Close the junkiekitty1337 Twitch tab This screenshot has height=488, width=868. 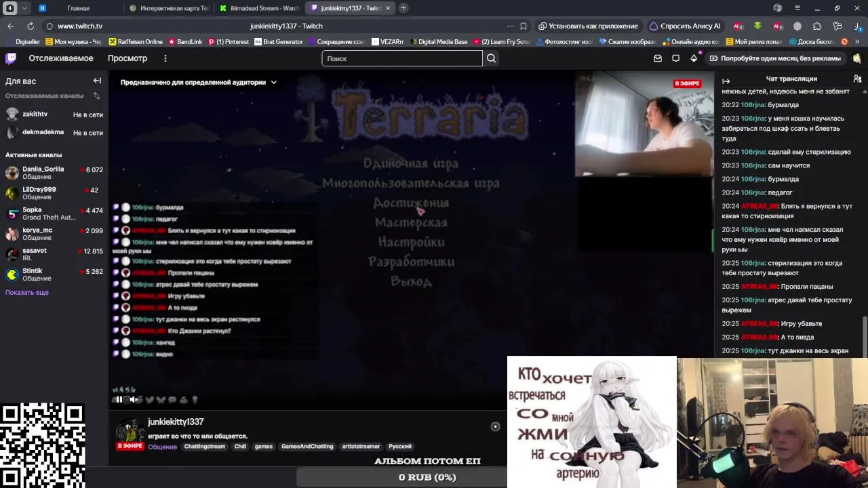tap(387, 8)
